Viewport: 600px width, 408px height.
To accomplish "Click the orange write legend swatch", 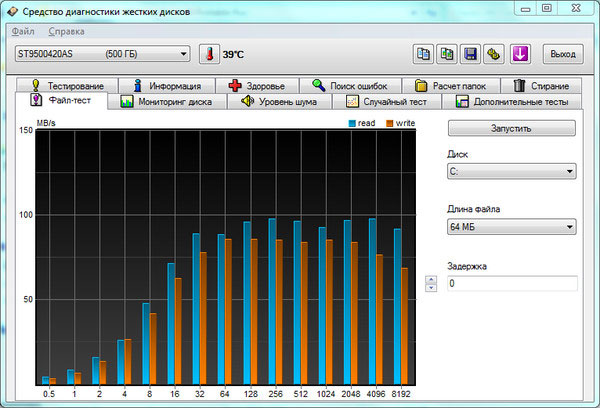I will point(390,123).
